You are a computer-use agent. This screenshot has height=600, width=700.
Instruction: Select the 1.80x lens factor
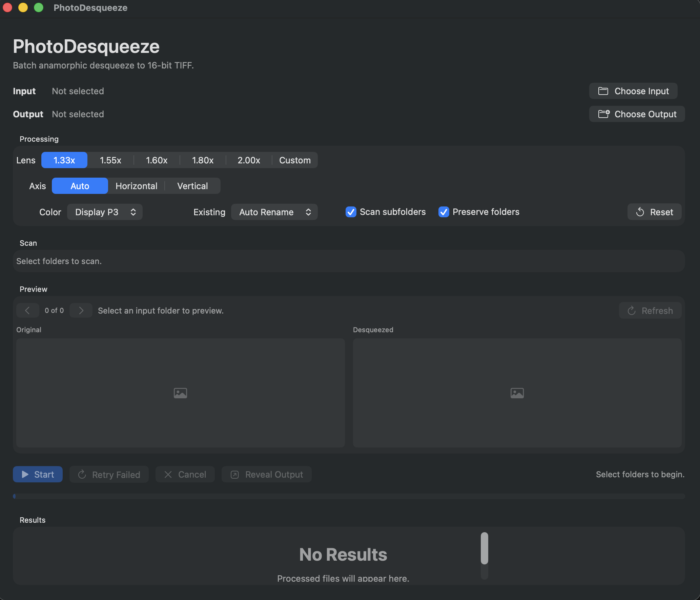coord(203,160)
